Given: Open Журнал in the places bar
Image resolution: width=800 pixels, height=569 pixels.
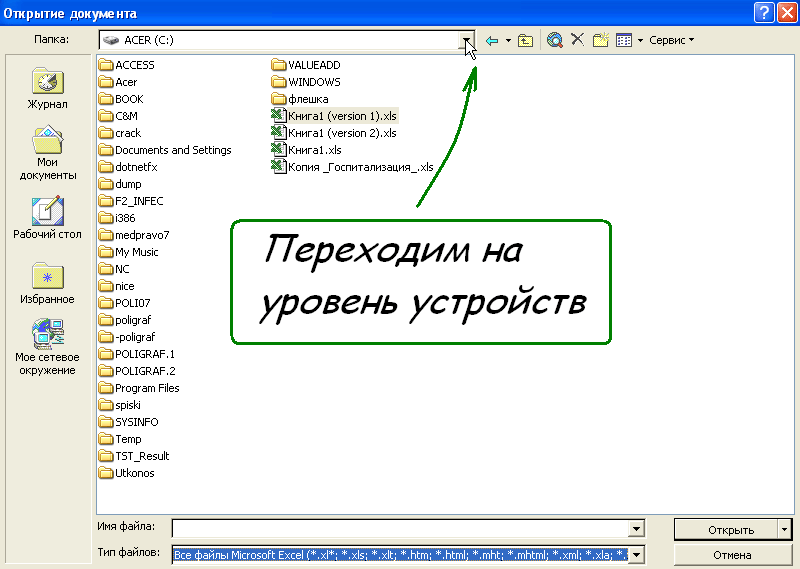Looking at the screenshot, I should pyautogui.click(x=48, y=88).
